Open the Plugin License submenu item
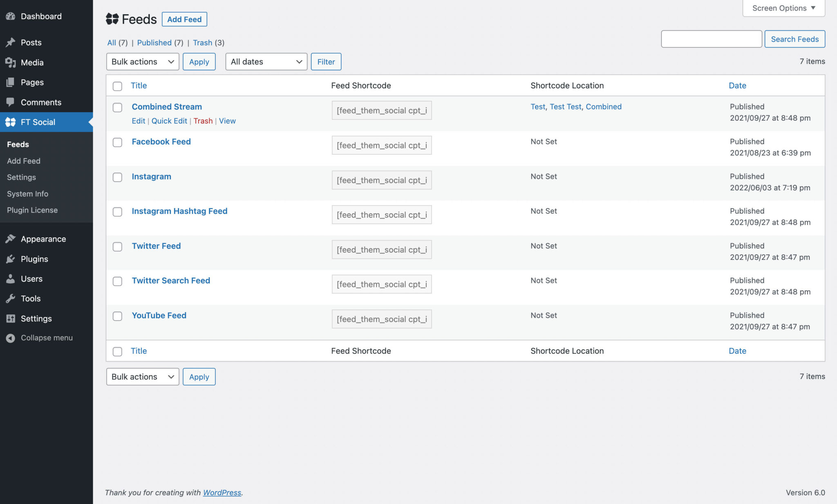Image resolution: width=837 pixels, height=504 pixels. tap(32, 210)
